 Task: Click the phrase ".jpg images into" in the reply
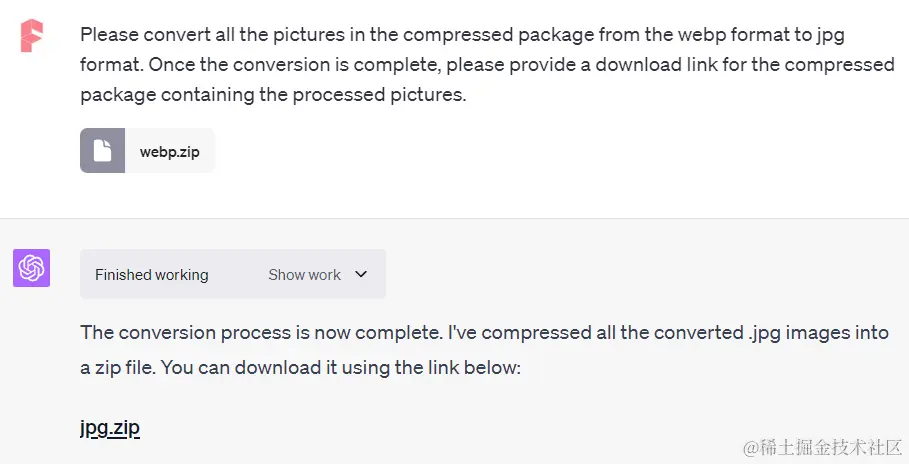[818, 333]
